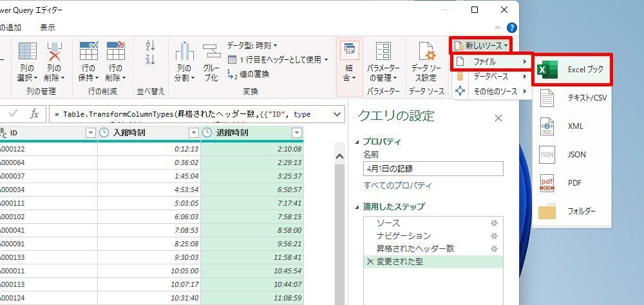The width and height of the screenshot is (644, 305).
Task: Click the formula bar fx button
Action: [35, 114]
